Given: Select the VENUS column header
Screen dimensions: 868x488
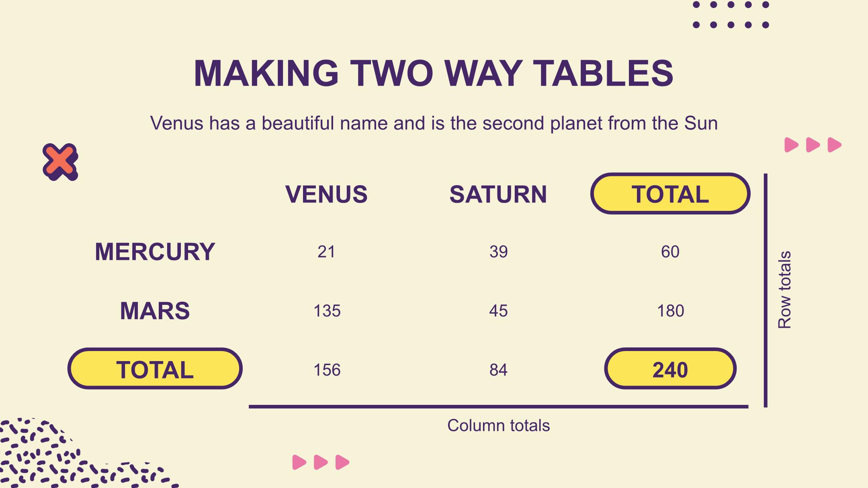Looking at the screenshot, I should pos(326,194).
